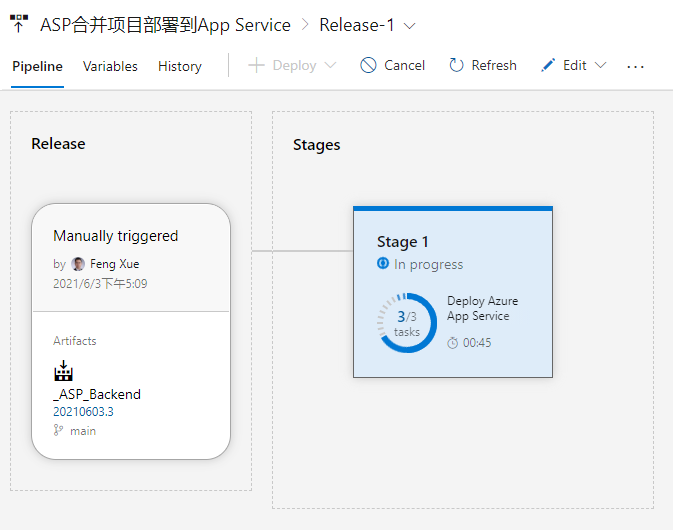Click the _ASP_Backend build artifact icon

(x=64, y=371)
